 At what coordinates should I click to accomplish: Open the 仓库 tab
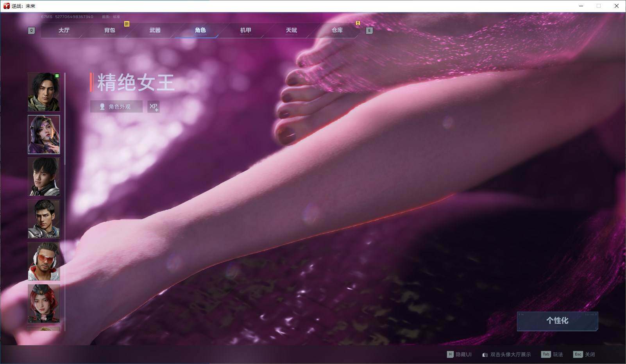pyautogui.click(x=337, y=30)
